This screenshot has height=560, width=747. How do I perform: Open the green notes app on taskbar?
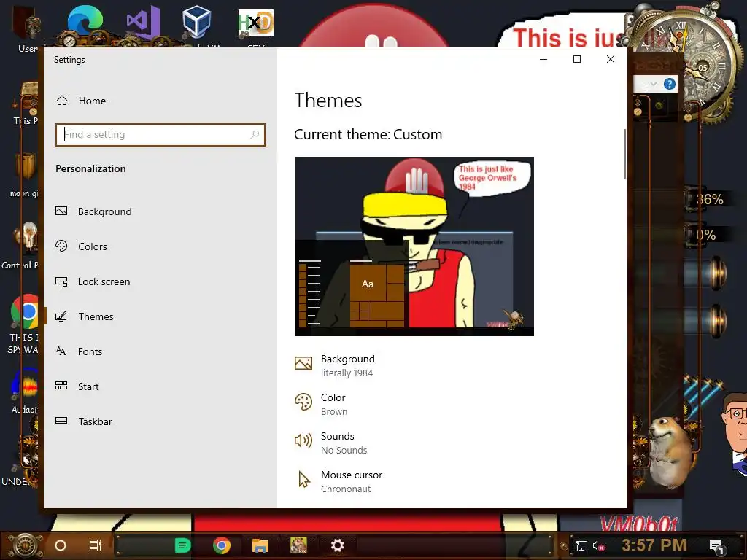[182, 545]
